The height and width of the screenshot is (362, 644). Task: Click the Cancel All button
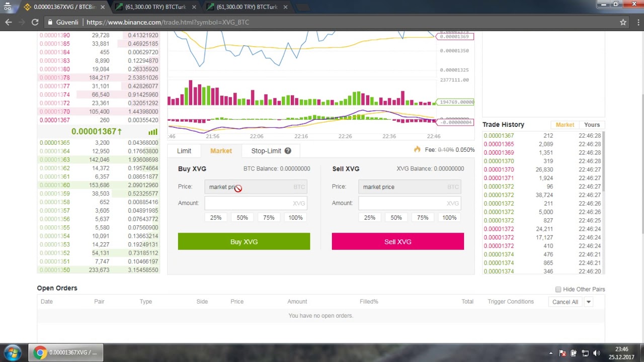click(x=565, y=302)
